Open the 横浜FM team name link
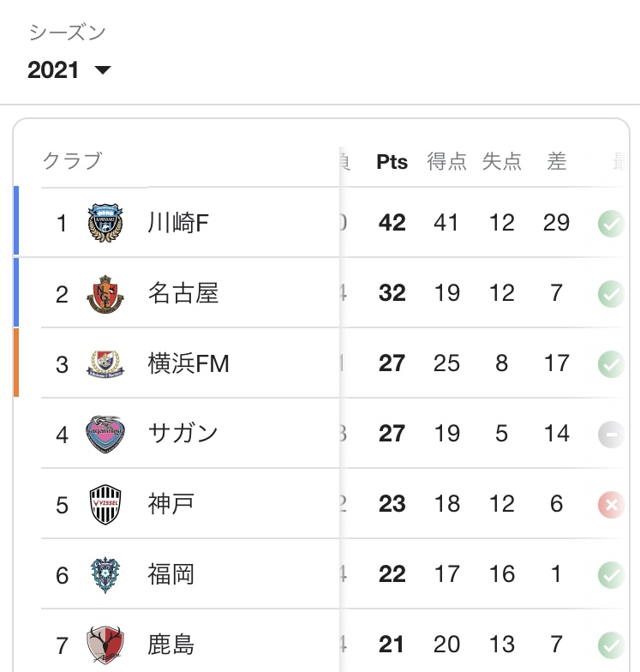 tap(188, 363)
